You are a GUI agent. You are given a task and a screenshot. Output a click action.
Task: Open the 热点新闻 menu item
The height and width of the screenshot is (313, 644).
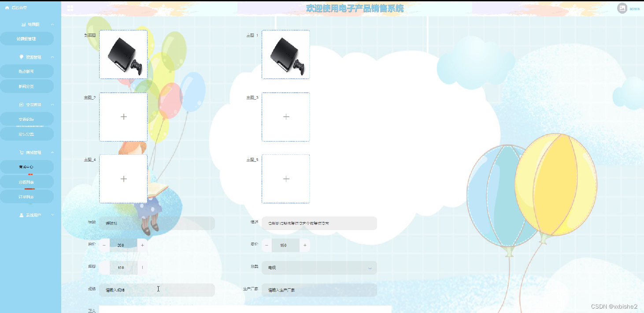[x=27, y=71]
